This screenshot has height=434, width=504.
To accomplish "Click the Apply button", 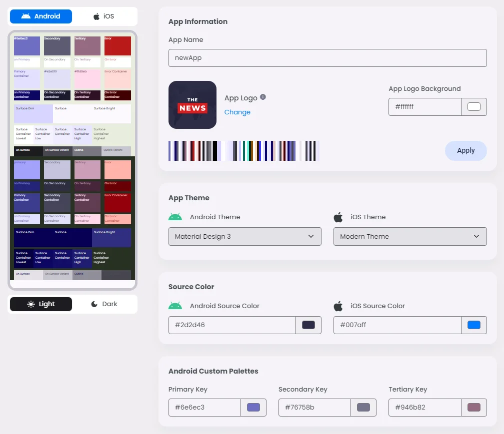I will (465, 151).
